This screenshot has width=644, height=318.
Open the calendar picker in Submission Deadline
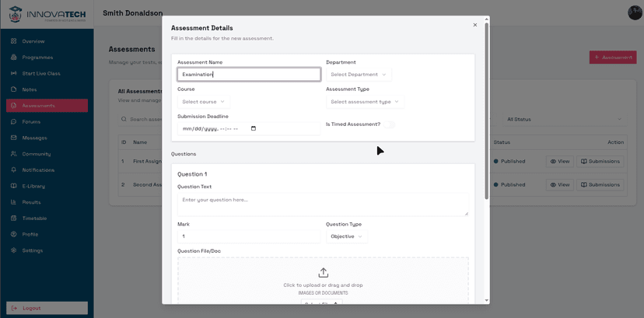pyautogui.click(x=254, y=129)
